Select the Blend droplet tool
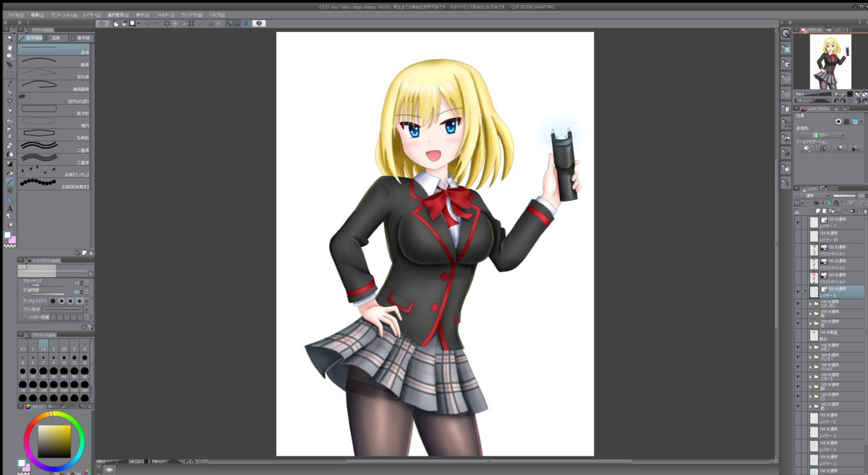Viewport: 868px width, 475px height. click(9, 154)
